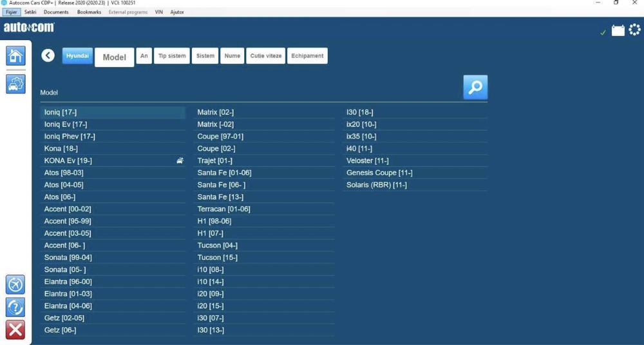Screen dimensions: 644x345
Task: Choose ix20 [10-] model
Action: [415, 124]
